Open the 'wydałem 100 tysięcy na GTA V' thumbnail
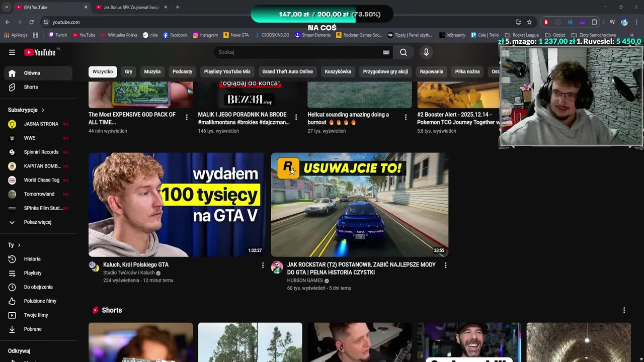This screenshot has height=362, width=644. [177, 205]
